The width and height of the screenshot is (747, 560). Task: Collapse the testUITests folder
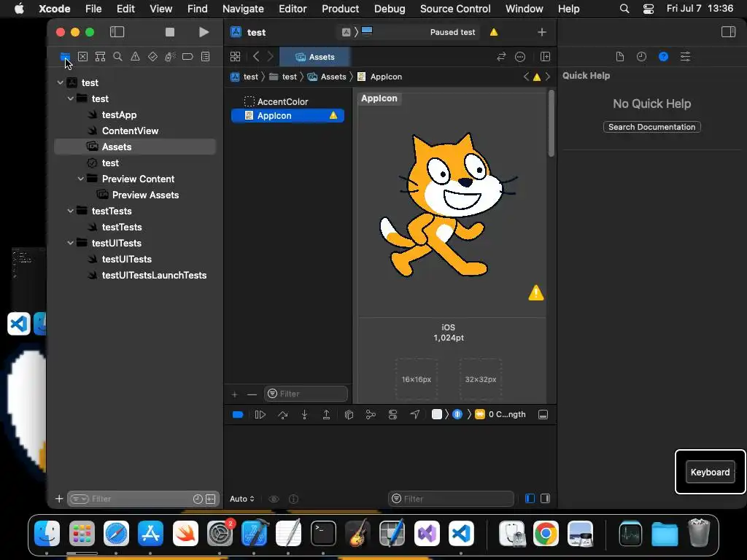pyautogui.click(x=71, y=243)
